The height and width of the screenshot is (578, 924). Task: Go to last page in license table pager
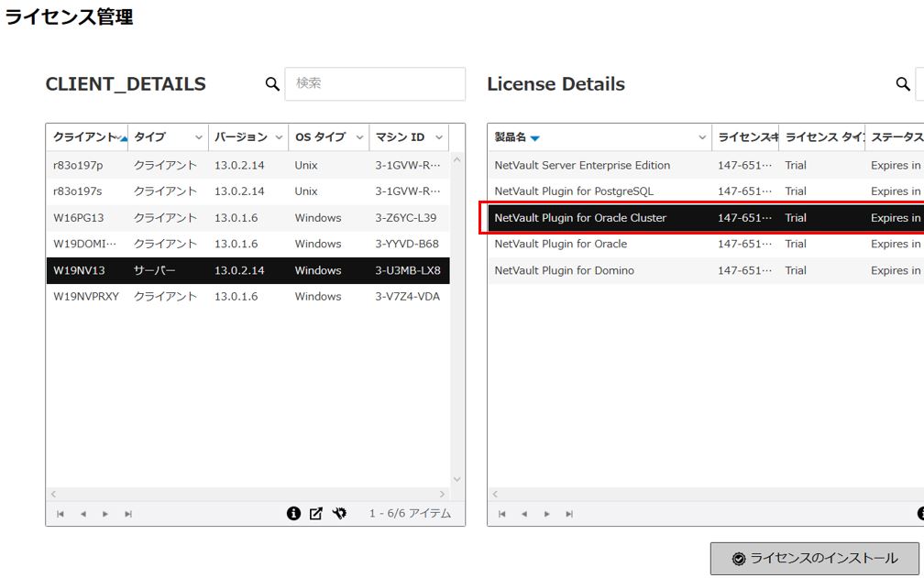(569, 514)
